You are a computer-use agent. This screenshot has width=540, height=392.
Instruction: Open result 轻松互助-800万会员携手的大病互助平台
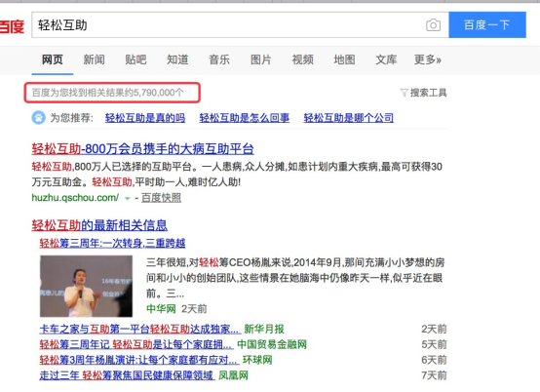pyautogui.click(x=143, y=149)
